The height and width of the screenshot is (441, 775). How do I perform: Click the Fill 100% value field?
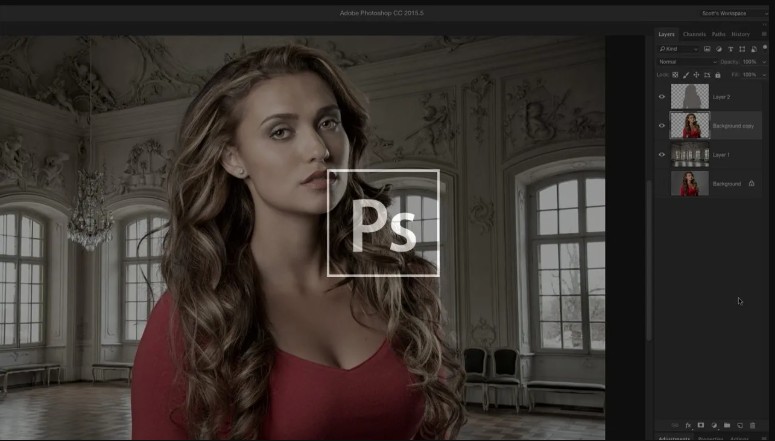tap(749, 75)
